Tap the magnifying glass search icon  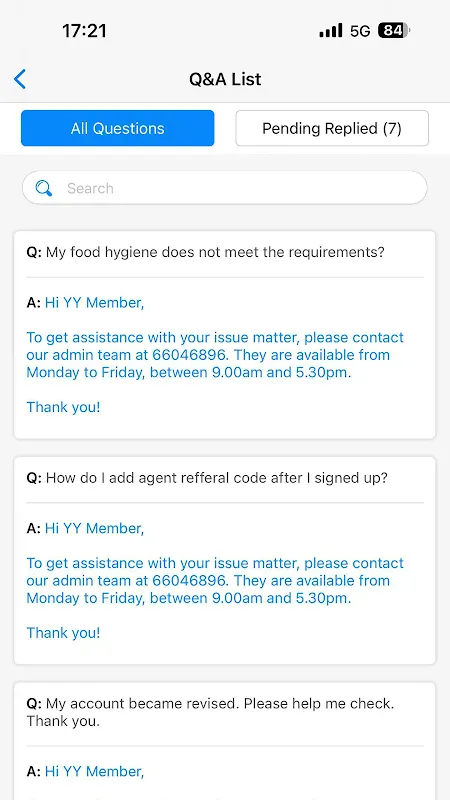(x=43, y=188)
